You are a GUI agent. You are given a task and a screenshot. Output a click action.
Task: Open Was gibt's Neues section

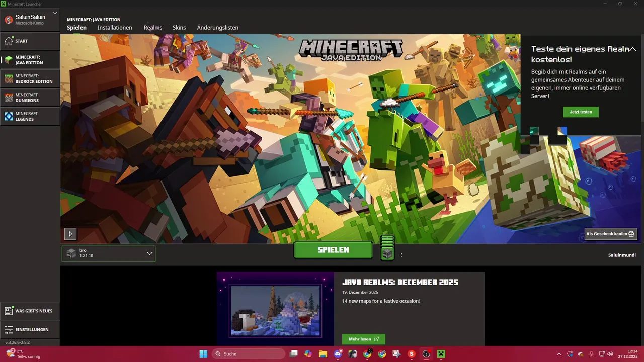[30, 311]
